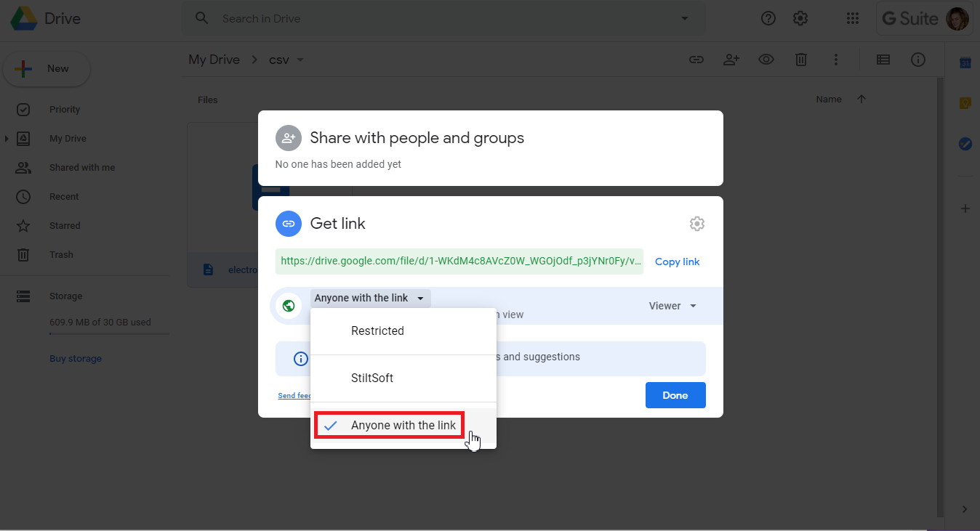Expand the csv folder breadcrumb dropdown
The height and width of the screenshot is (531, 980).
pos(300,60)
